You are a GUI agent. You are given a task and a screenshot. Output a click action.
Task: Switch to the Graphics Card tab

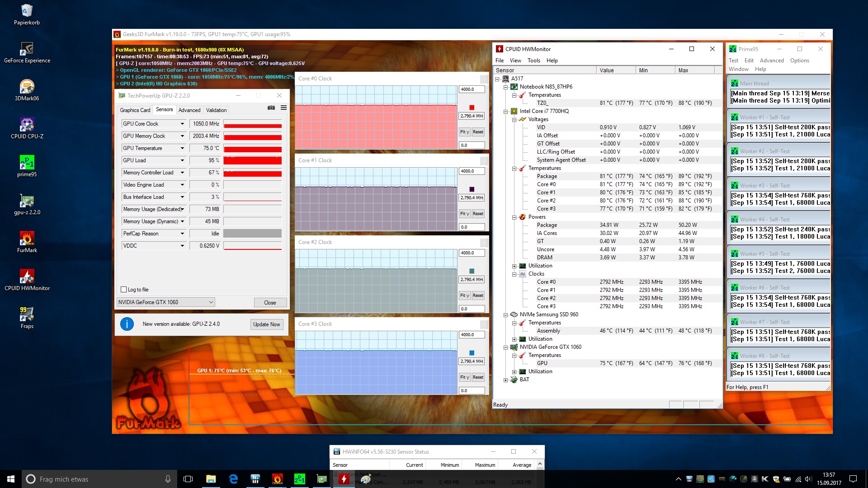point(135,110)
